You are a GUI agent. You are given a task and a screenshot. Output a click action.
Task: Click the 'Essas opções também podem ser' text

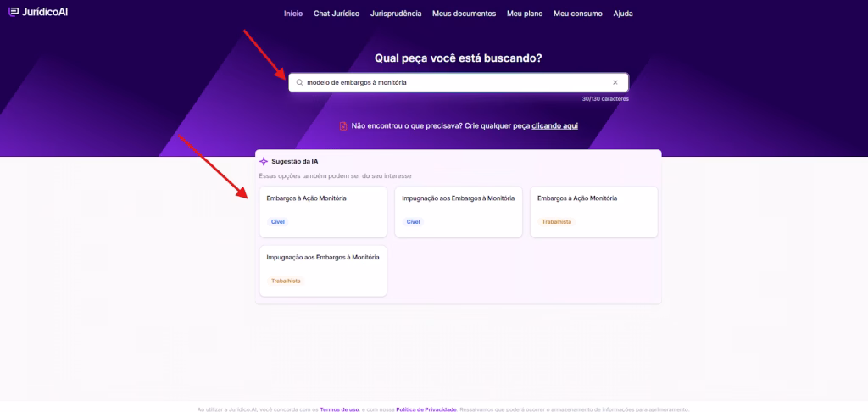[336, 176]
